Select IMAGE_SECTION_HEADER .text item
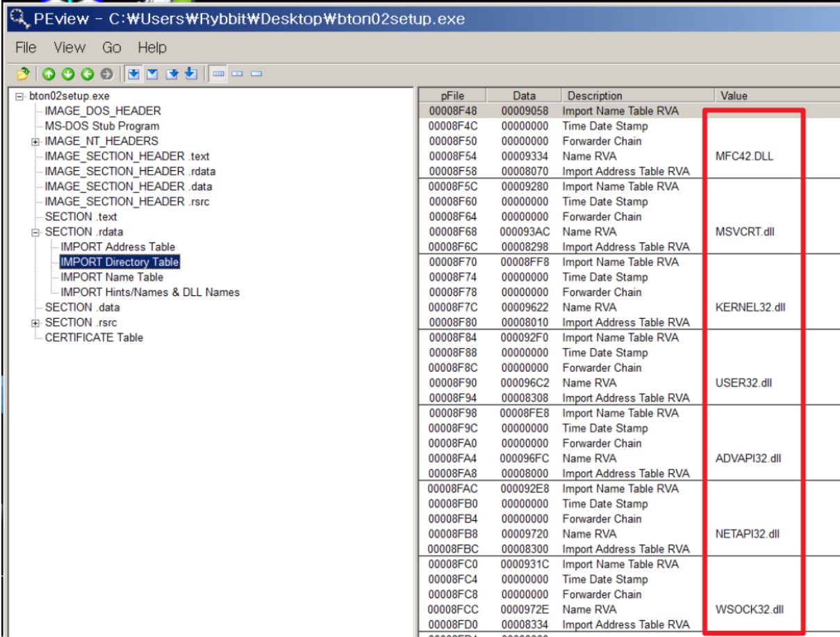 (127, 156)
